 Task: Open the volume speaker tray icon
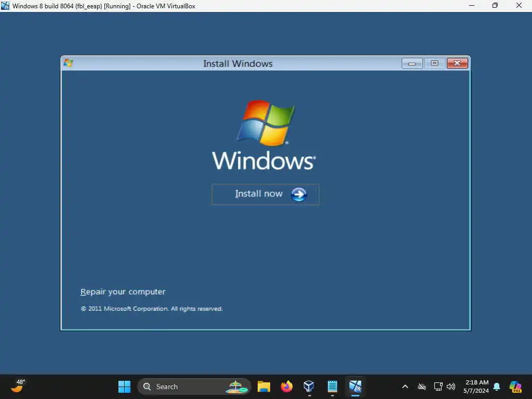pos(451,387)
